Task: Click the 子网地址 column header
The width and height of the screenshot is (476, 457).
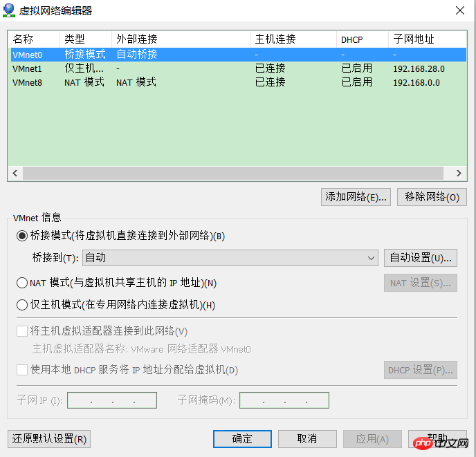Action: (x=428, y=39)
